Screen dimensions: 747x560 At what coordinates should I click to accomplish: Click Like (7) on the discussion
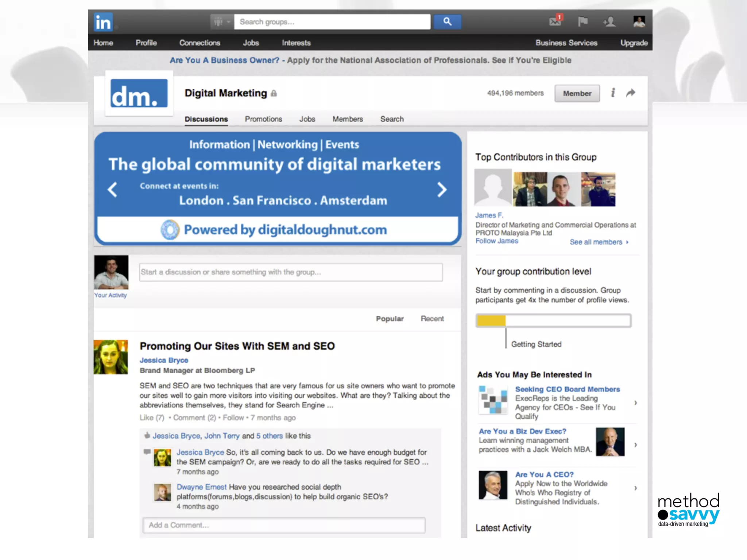coord(152,417)
